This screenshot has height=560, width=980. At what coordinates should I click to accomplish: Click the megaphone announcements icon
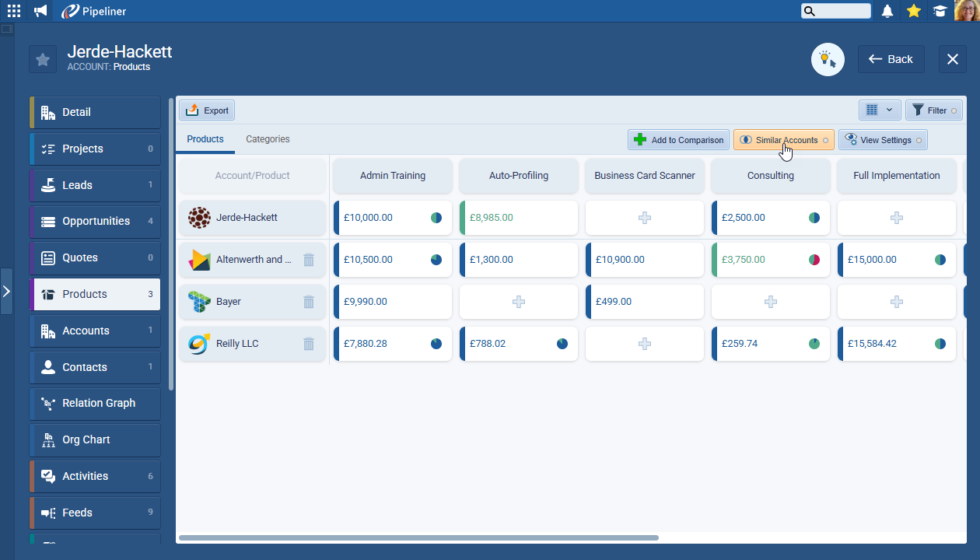[x=40, y=11]
